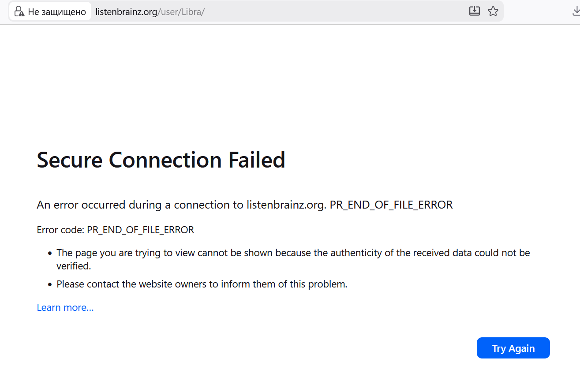This screenshot has height=392, width=580.
Task: Click the listenbrainz.org domain in the address bar
Action: (126, 12)
